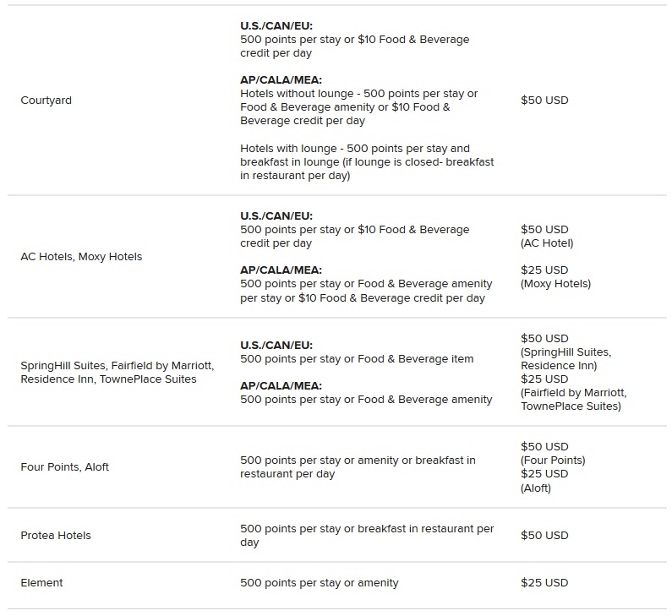Select the "(Aloft)" compensation label

tap(536, 488)
